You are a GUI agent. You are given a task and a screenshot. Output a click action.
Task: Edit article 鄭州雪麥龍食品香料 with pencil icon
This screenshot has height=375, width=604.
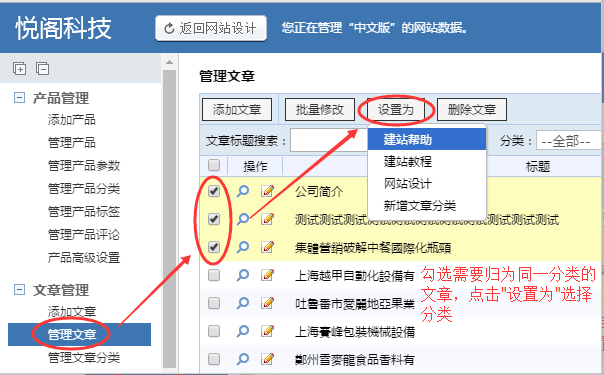268,359
